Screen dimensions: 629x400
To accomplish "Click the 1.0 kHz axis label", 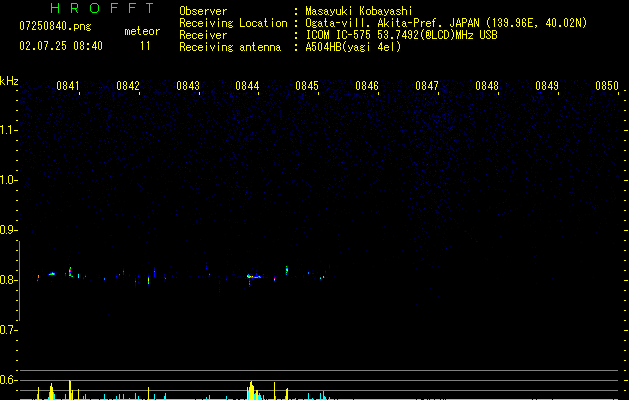I will (9, 180).
